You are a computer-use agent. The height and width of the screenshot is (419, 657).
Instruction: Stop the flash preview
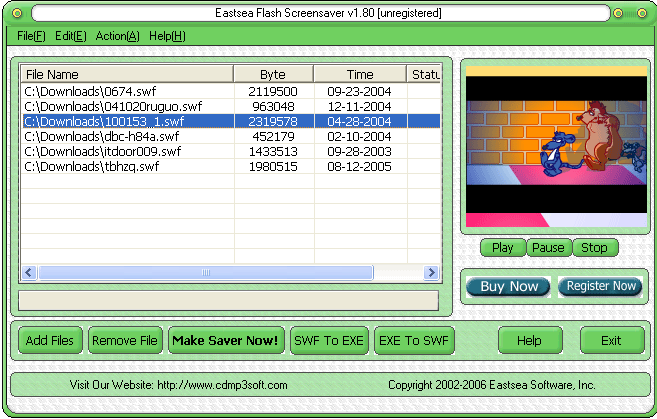pyautogui.click(x=594, y=248)
